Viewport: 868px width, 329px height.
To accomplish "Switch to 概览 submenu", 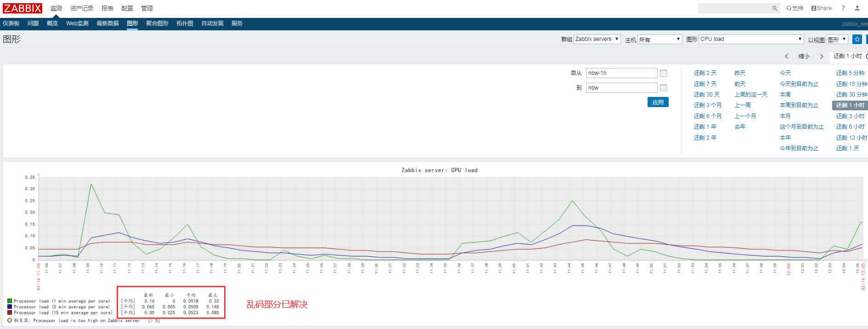I will pos(52,23).
